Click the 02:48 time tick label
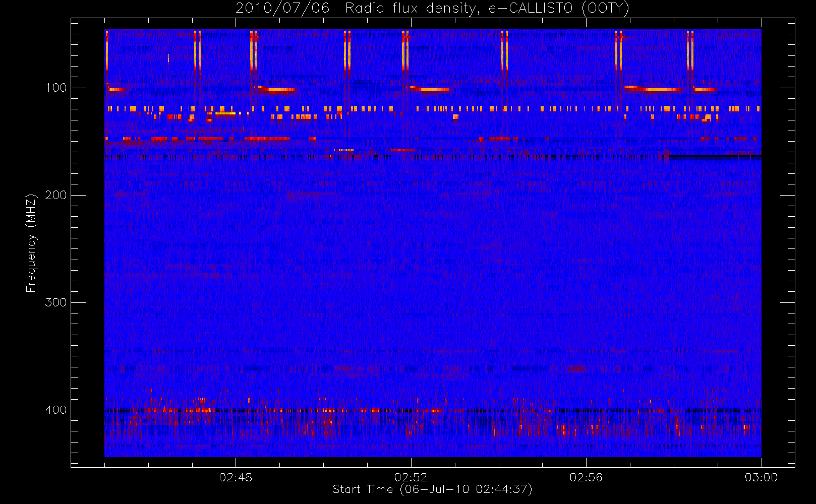 pyautogui.click(x=236, y=477)
